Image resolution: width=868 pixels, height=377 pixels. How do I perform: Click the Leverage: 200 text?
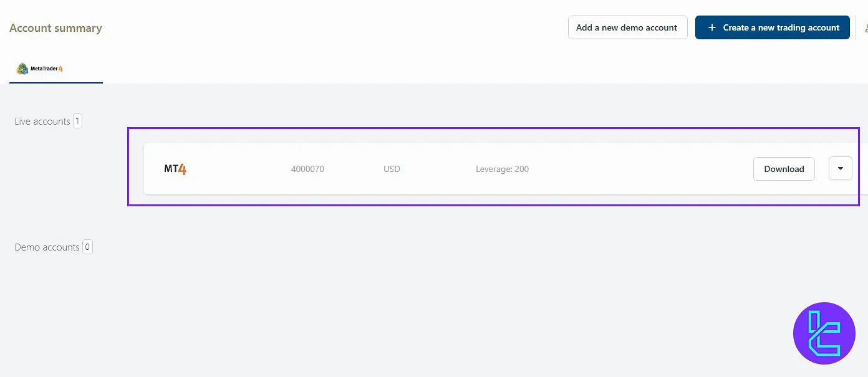click(502, 169)
